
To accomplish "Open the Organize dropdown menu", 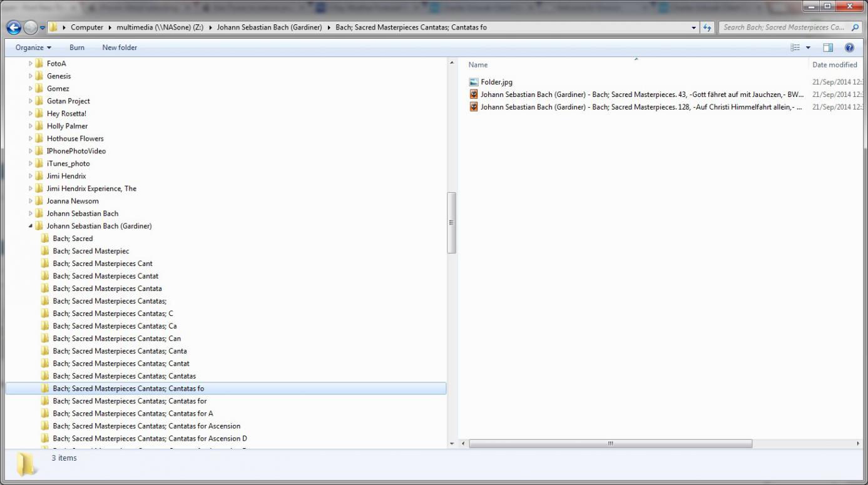I will coord(33,48).
